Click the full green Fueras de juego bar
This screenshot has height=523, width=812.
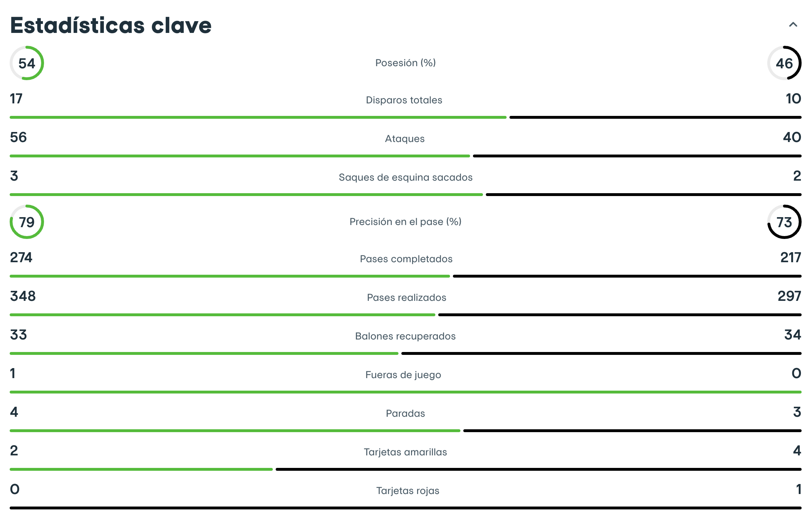click(406, 392)
